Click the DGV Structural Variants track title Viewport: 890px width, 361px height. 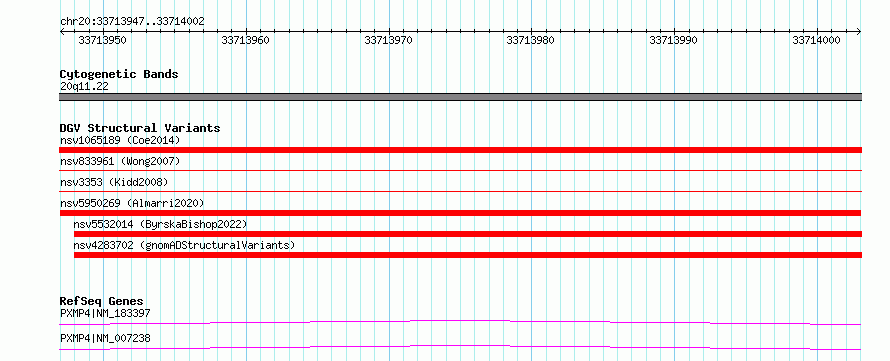[140, 128]
